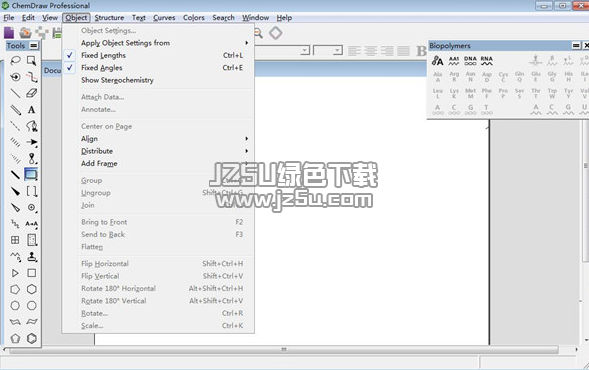Pick the Cyclopropane ring tool
589x370 pixels.
point(15,273)
